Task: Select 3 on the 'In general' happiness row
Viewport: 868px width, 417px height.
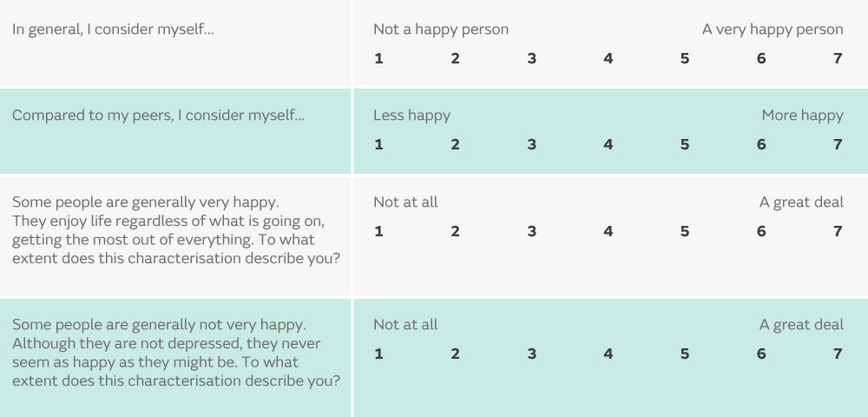Action: coord(531,58)
